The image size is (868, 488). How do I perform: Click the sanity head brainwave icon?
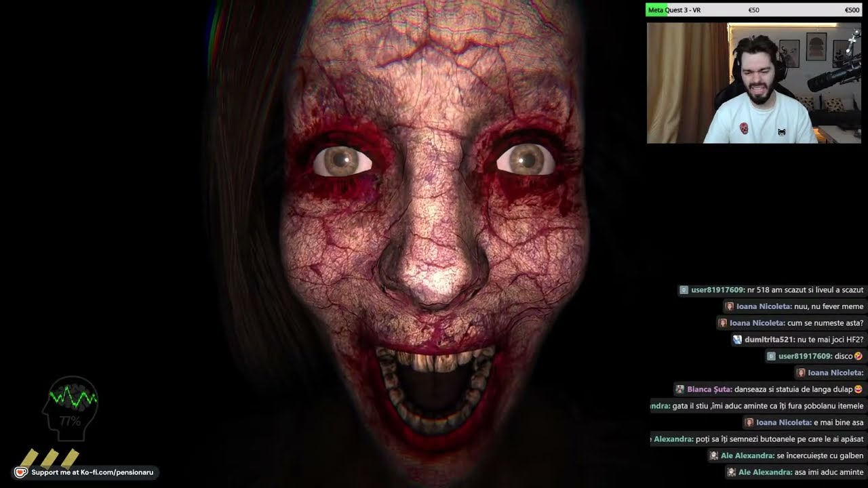71,408
